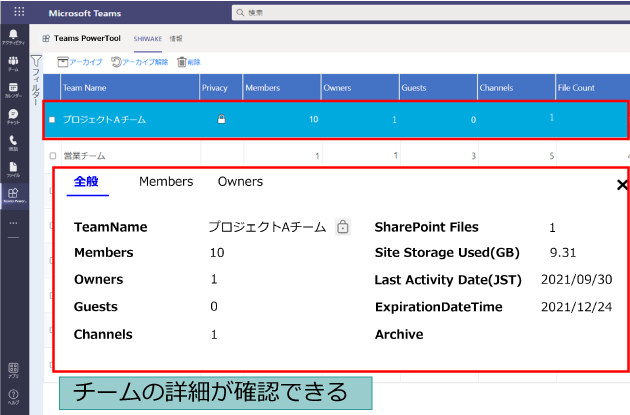This screenshot has width=630, height=415.
Task: Open Activity bell in sidebar
Action: (x=13, y=37)
